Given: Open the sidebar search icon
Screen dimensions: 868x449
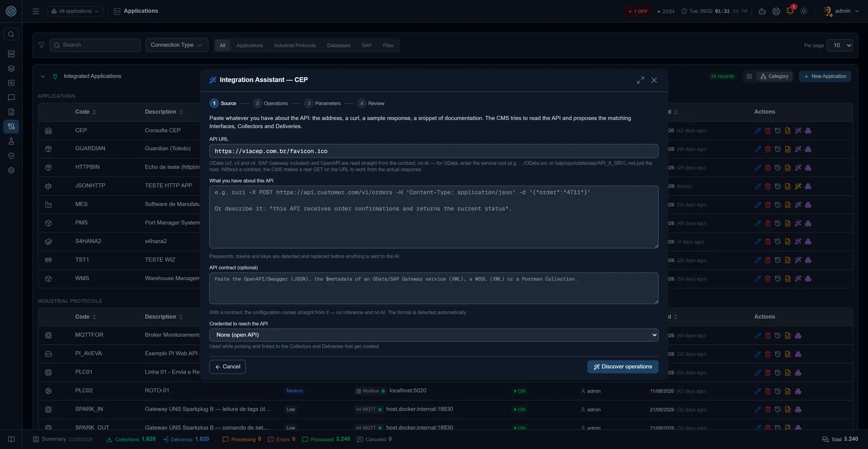Looking at the screenshot, I should (x=11, y=34).
